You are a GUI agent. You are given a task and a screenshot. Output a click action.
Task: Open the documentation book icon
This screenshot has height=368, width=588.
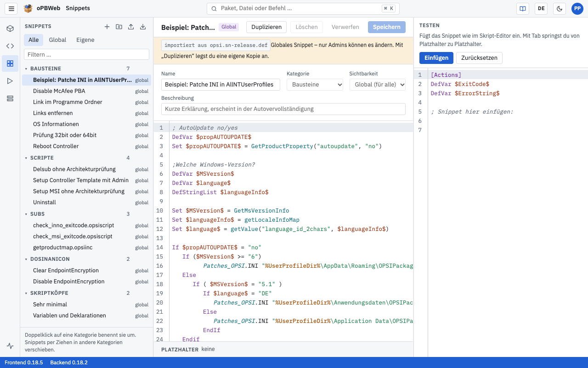[x=522, y=8]
